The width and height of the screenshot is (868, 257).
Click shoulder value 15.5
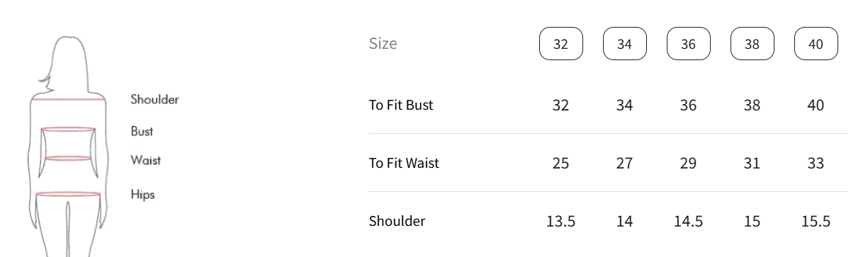[x=816, y=221]
